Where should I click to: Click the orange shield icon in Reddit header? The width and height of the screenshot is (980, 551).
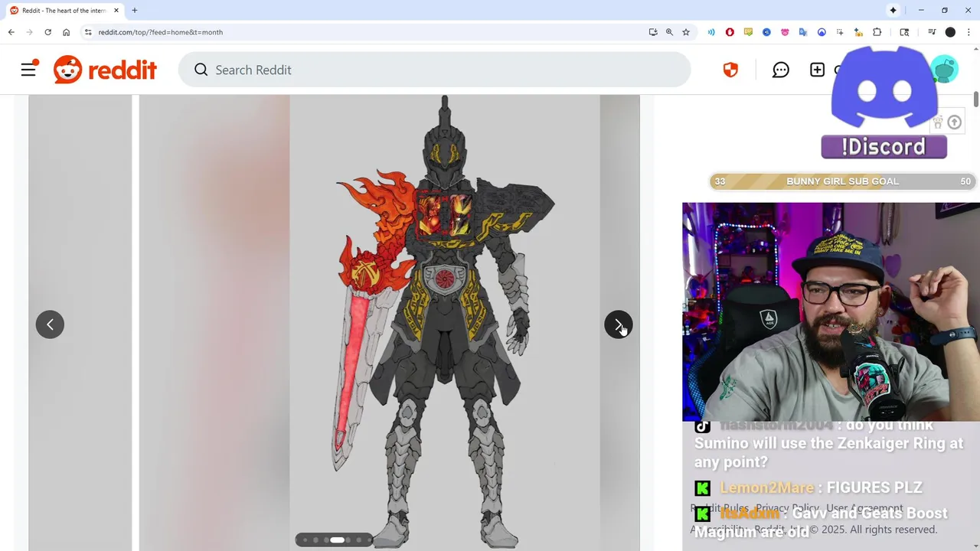click(x=730, y=70)
